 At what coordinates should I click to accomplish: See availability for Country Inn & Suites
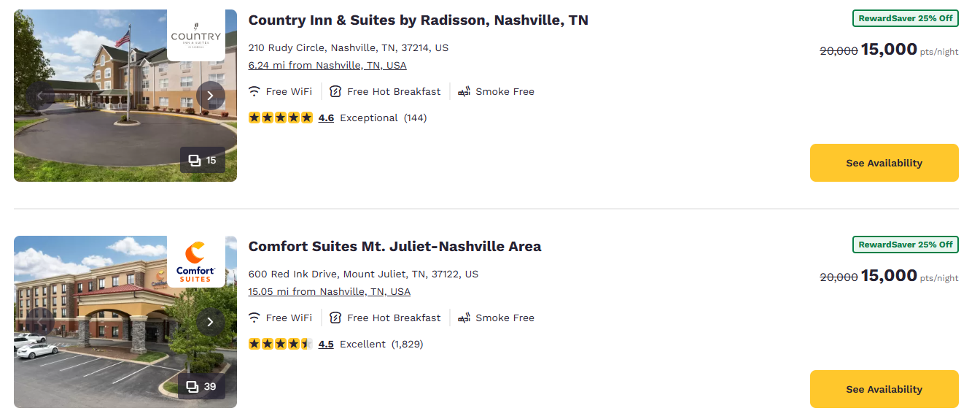click(884, 163)
